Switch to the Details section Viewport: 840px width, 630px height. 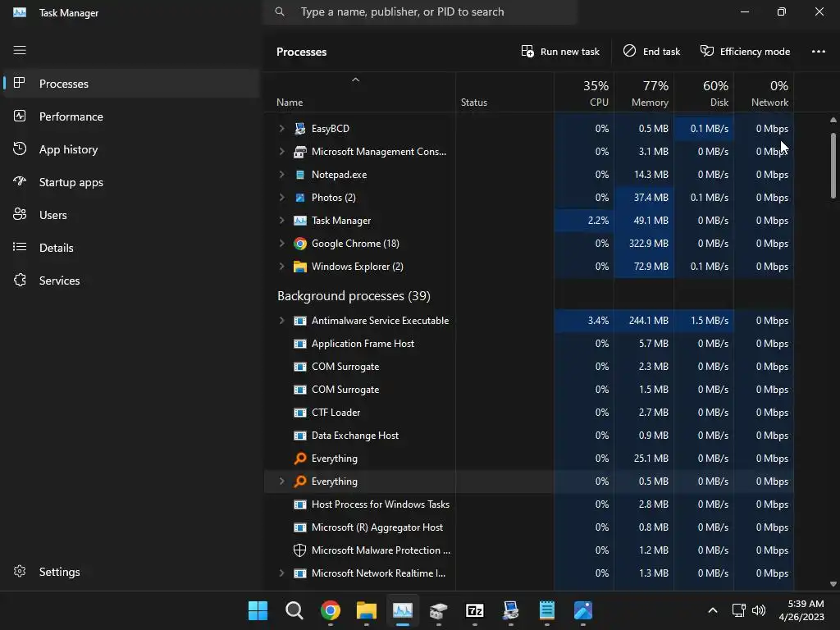(x=131, y=248)
